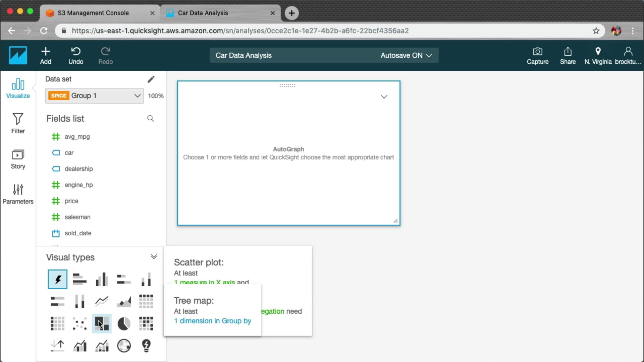Select the AutoGraph lightning visual type
This screenshot has height=362, width=644.
pyautogui.click(x=57, y=279)
